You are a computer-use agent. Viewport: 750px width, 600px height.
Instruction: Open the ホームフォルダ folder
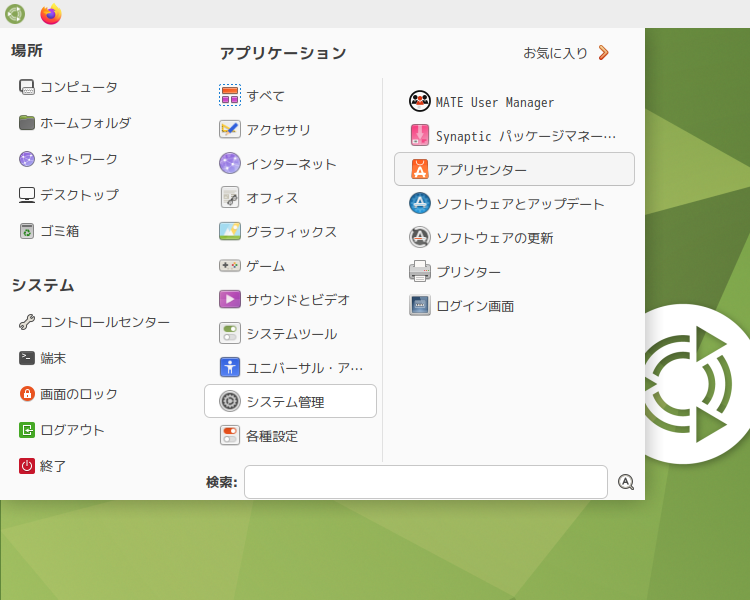[x=75, y=123]
